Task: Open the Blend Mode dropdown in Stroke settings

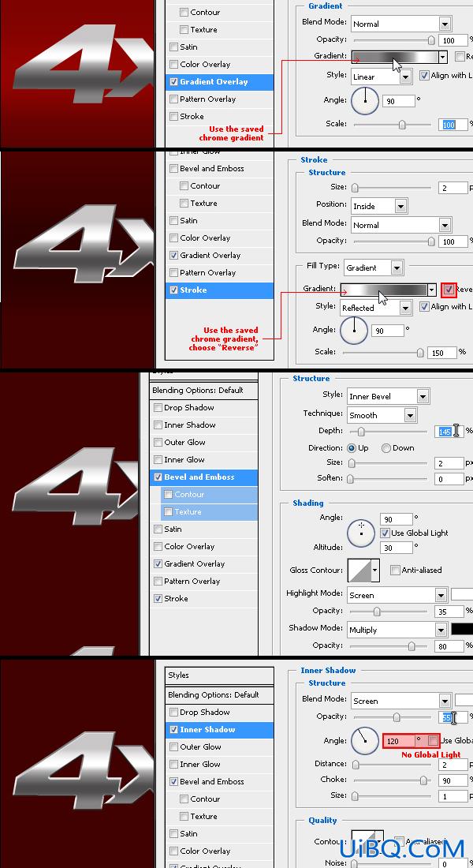Action: click(401, 225)
